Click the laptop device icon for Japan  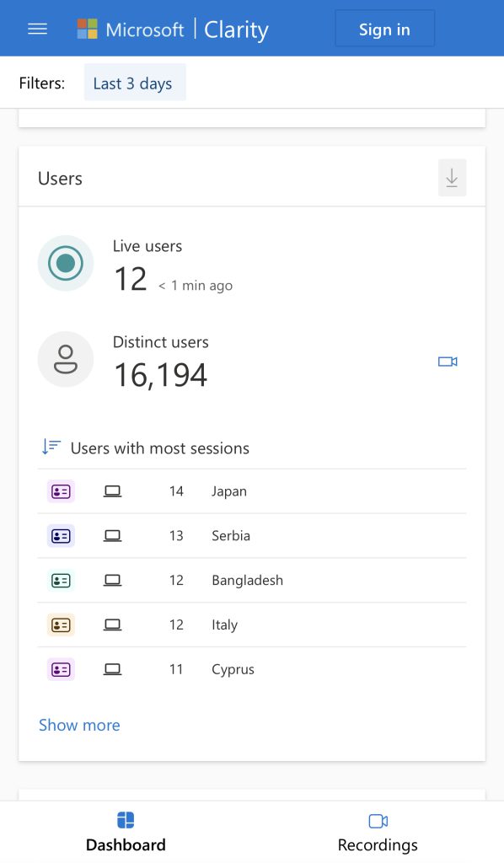(x=112, y=491)
